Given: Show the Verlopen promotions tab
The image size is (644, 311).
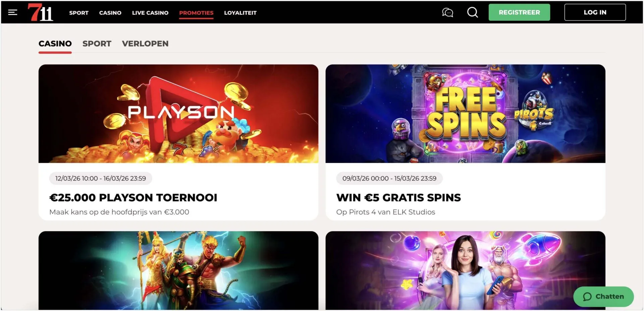Looking at the screenshot, I should click(x=145, y=44).
